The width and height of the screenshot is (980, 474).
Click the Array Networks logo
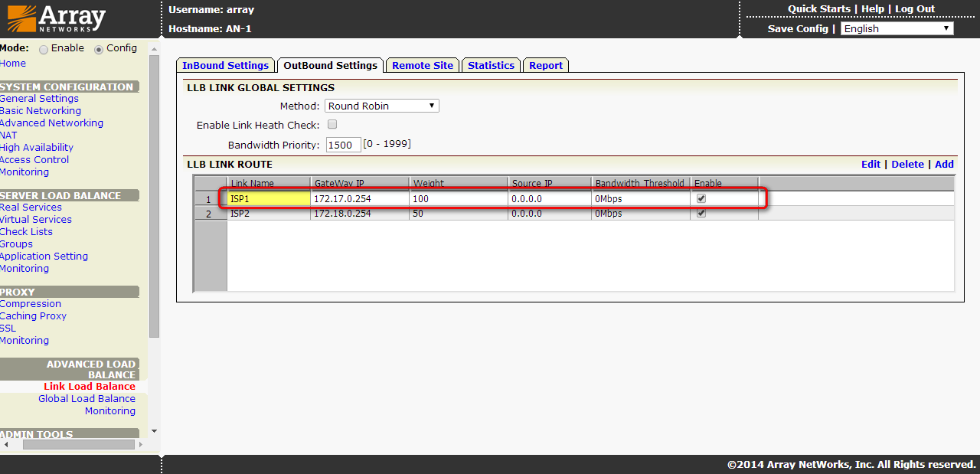coord(57,18)
